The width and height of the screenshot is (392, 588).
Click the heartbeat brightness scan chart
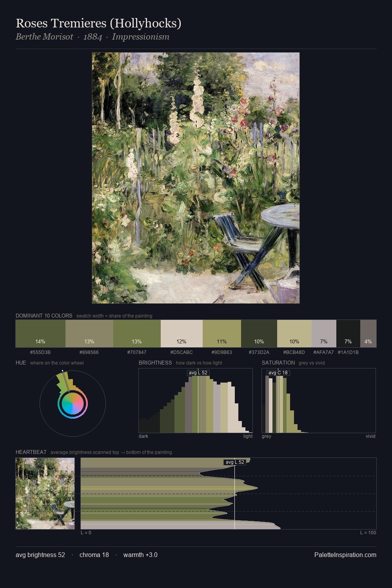pyautogui.click(x=229, y=494)
